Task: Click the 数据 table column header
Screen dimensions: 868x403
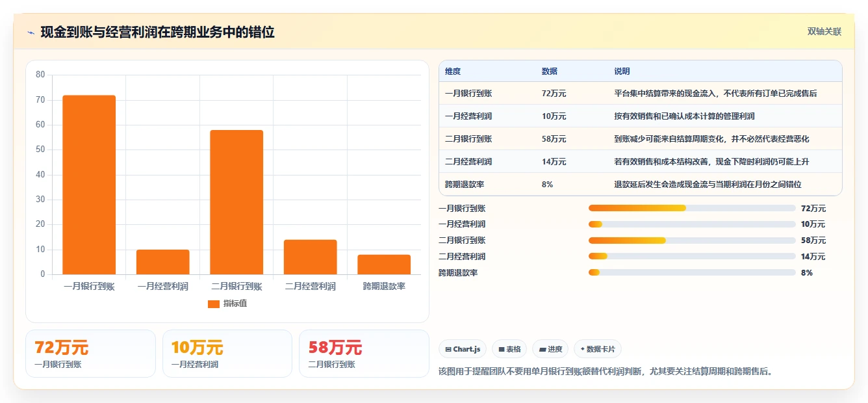Action: point(549,71)
